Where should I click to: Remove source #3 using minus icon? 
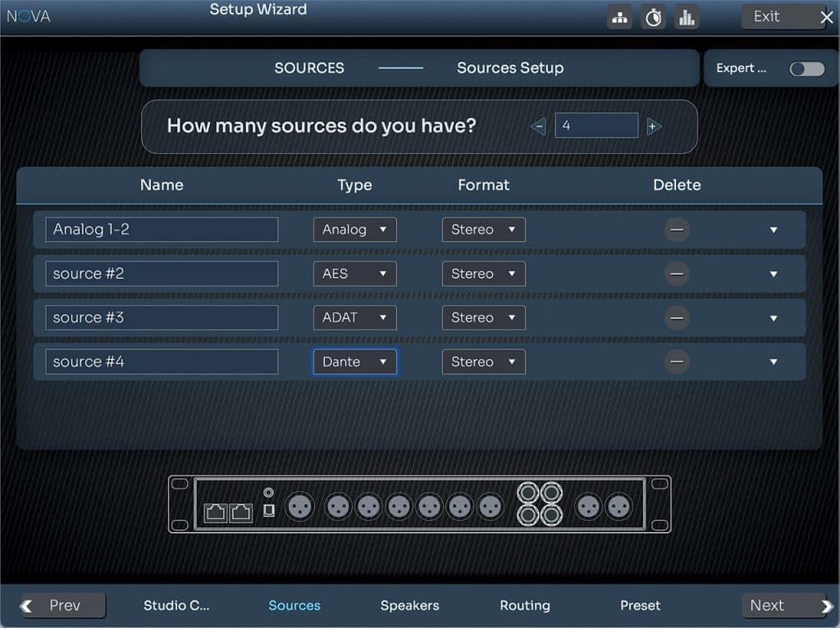[x=677, y=317]
